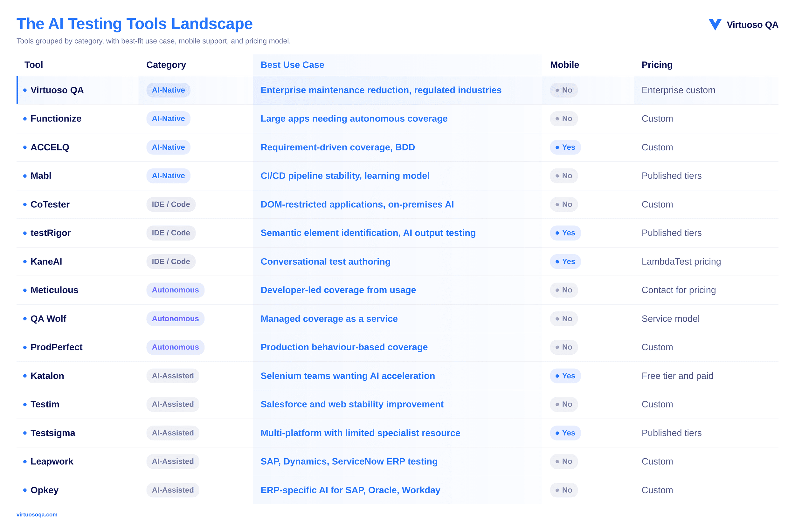Click the ProdPerfect tool name

(56, 347)
